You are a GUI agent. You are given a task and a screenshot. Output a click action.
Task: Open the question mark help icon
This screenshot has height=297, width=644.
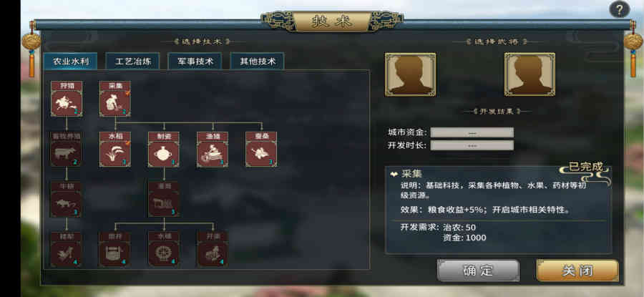coord(620,9)
